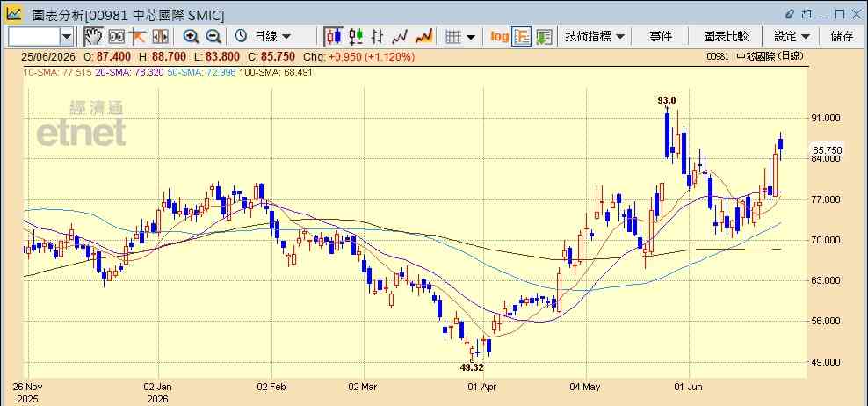Open the 日線 period dropdown

click(272, 37)
